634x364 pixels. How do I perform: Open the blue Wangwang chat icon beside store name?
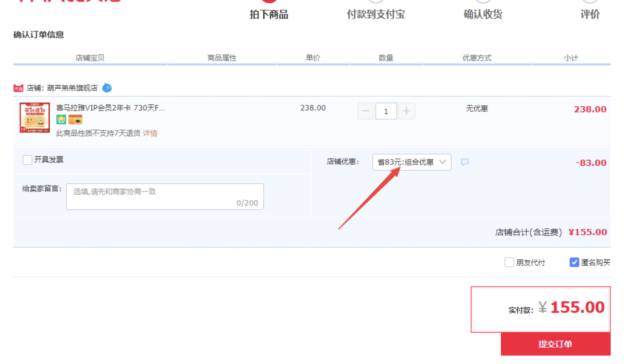pyautogui.click(x=107, y=88)
